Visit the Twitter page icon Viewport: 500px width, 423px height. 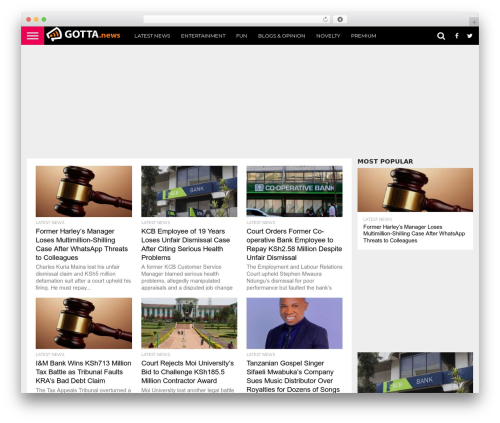point(470,36)
